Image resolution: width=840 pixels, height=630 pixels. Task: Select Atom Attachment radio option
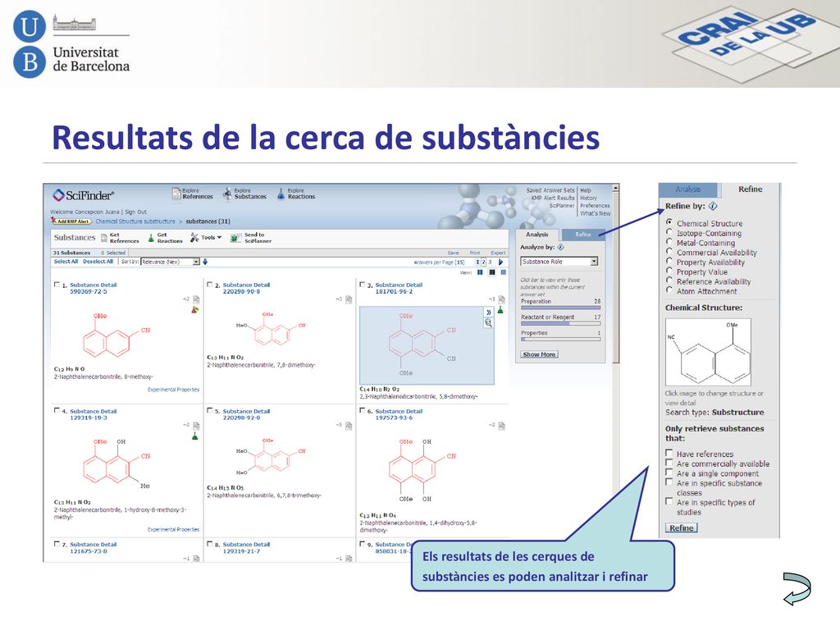[669, 290]
